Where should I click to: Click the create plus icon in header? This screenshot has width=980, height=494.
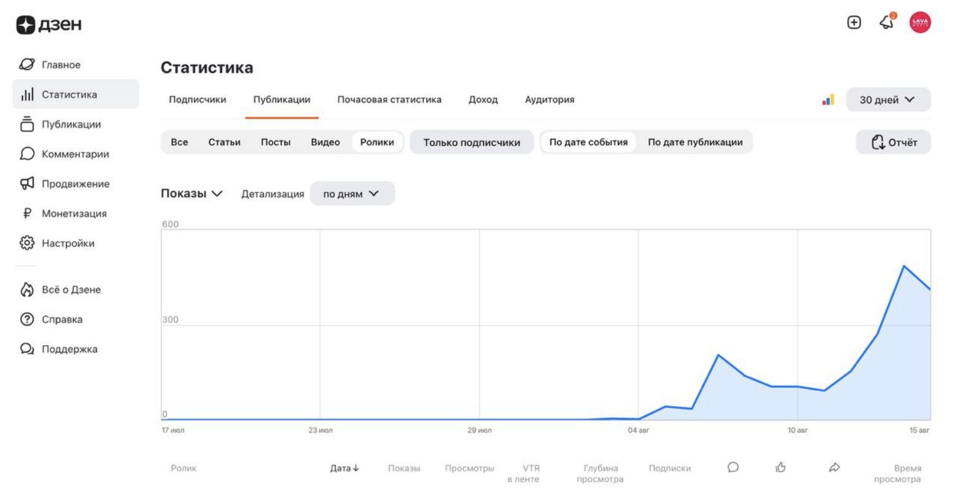(x=854, y=23)
